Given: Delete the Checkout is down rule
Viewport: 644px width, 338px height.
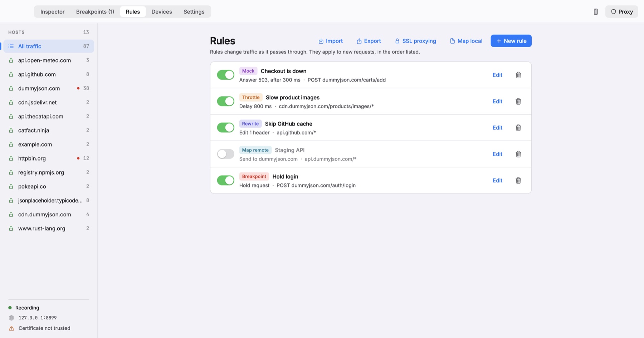Looking at the screenshot, I should pos(518,75).
